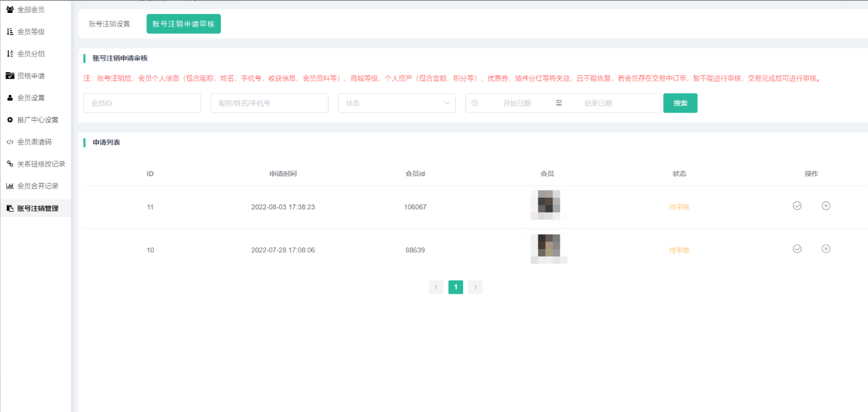
Task: Open 会员邀请码 sidebar entry
Action: [x=34, y=142]
